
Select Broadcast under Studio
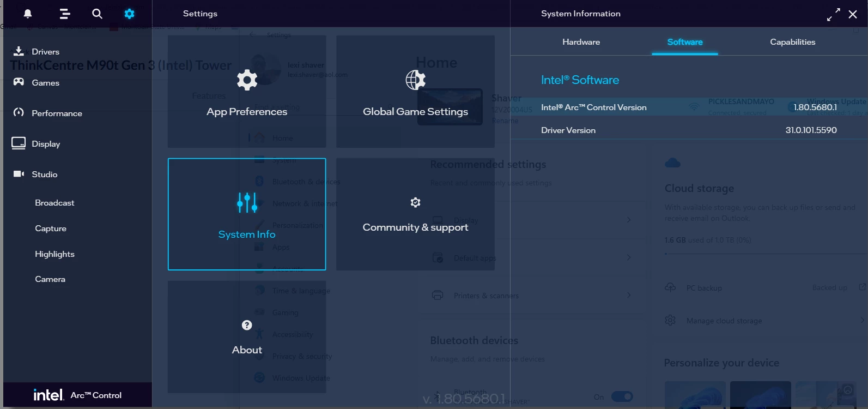54,203
